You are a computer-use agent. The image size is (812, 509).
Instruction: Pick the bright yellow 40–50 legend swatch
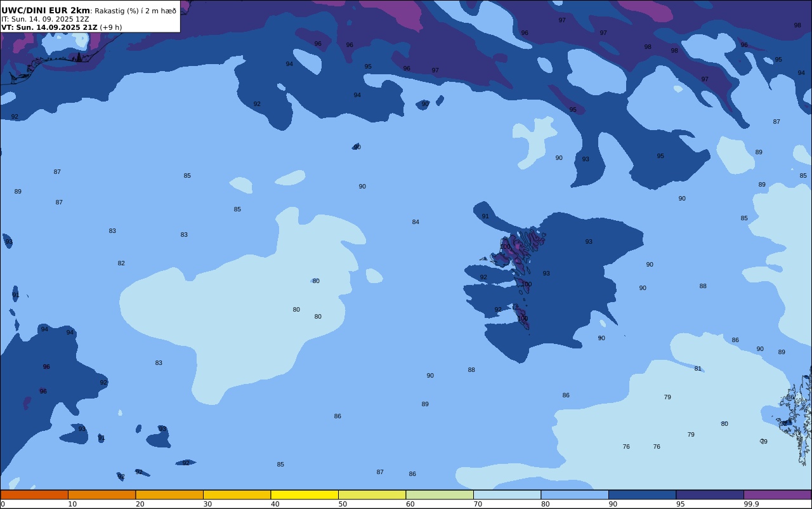click(x=304, y=494)
